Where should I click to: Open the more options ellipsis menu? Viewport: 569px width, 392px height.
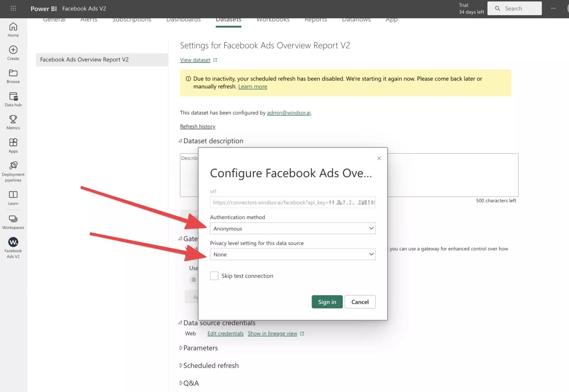(x=553, y=8)
